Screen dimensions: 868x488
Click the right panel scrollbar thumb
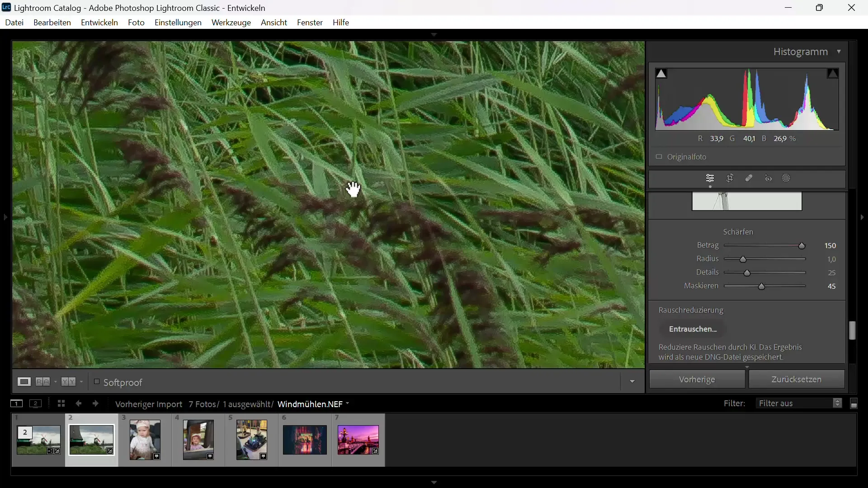click(x=853, y=331)
